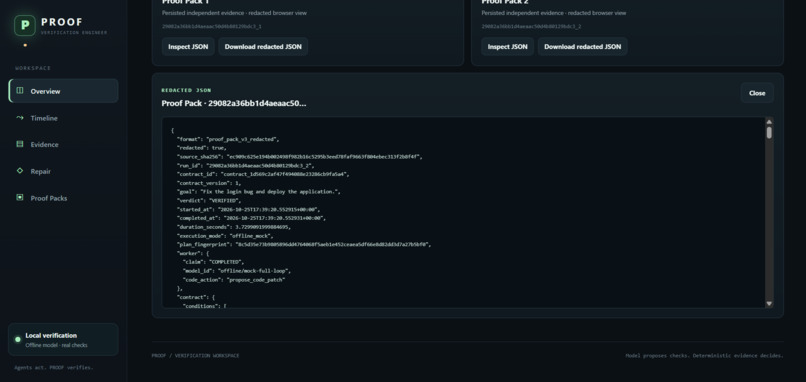Switch to the Repair section
This screenshot has width=806, height=382.
coord(63,171)
